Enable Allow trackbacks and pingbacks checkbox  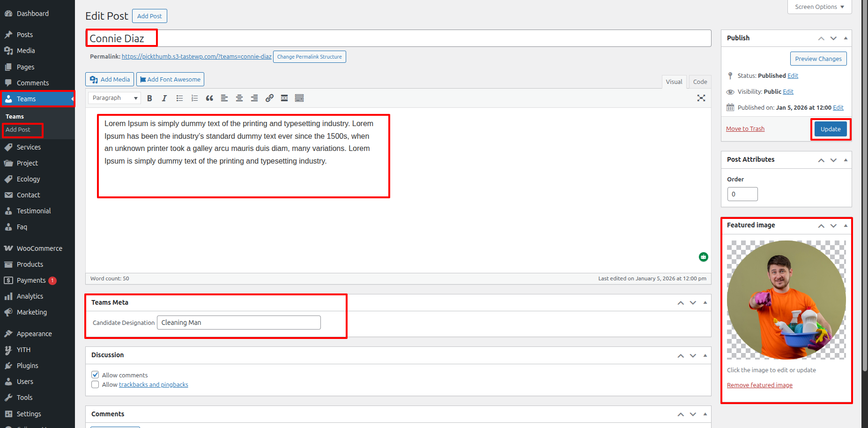coord(95,384)
